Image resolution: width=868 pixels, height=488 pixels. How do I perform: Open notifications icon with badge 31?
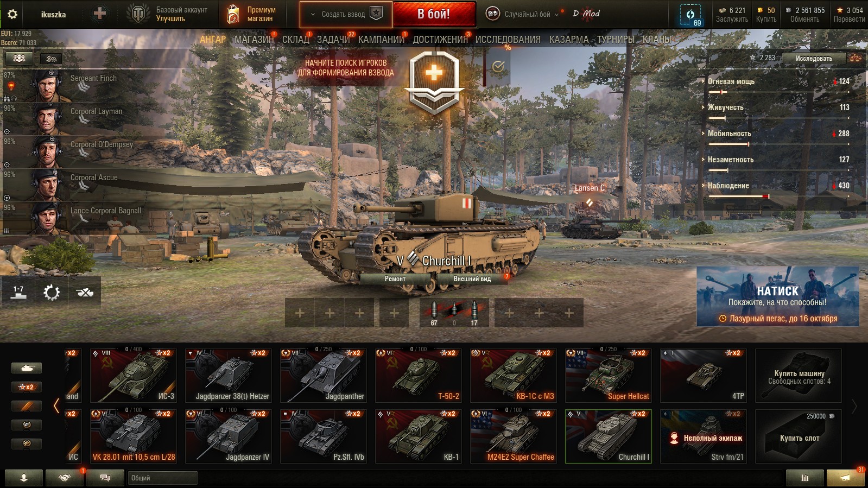845,478
